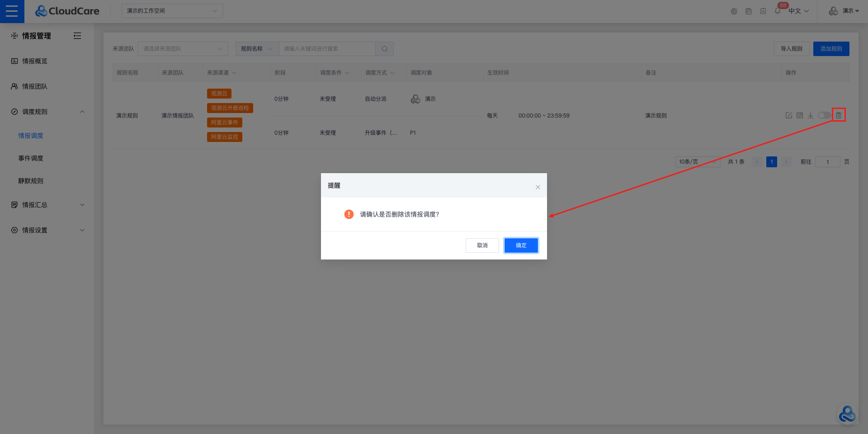Open the floating CloudCare assistant icon
Viewport: 868px width, 434px height.
[x=847, y=414]
